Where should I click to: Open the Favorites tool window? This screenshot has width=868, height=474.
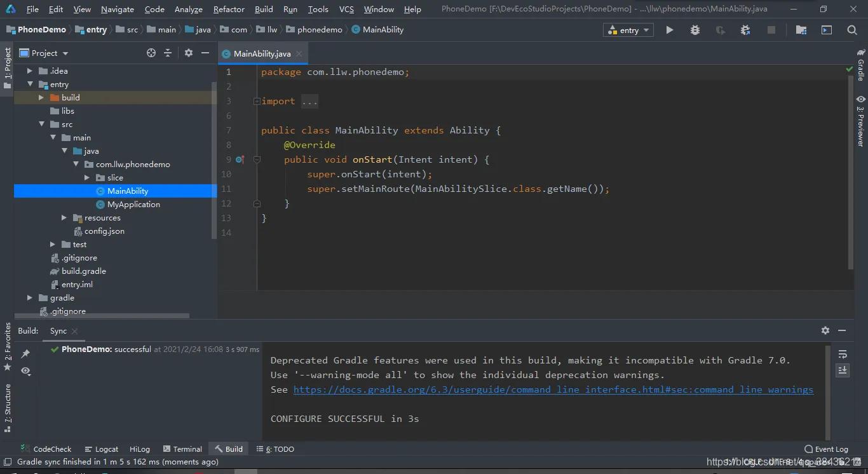pyautogui.click(x=8, y=347)
